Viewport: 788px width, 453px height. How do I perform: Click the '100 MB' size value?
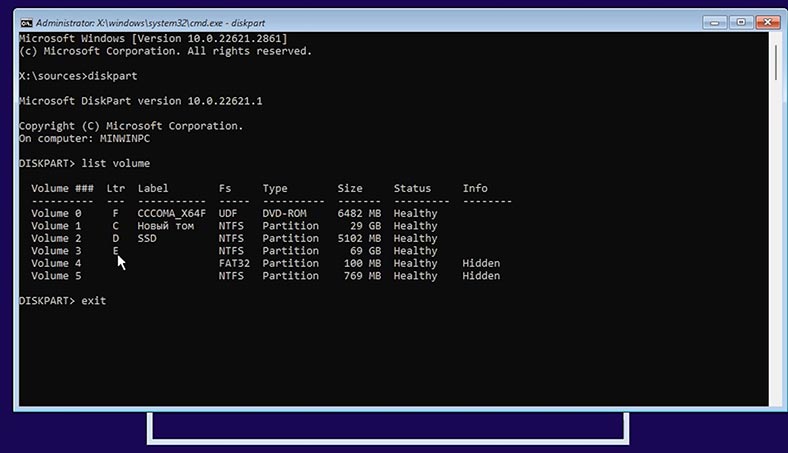point(362,263)
